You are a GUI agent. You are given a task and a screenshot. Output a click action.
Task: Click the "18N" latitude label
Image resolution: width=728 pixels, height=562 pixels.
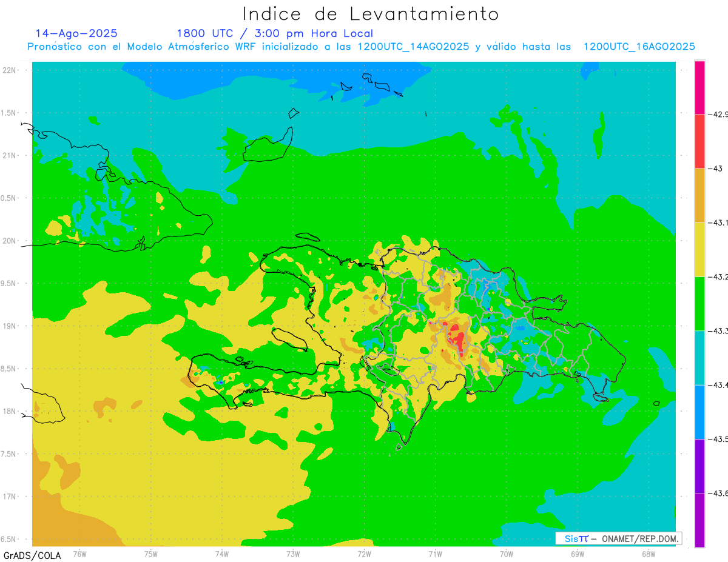coord(10,411)
